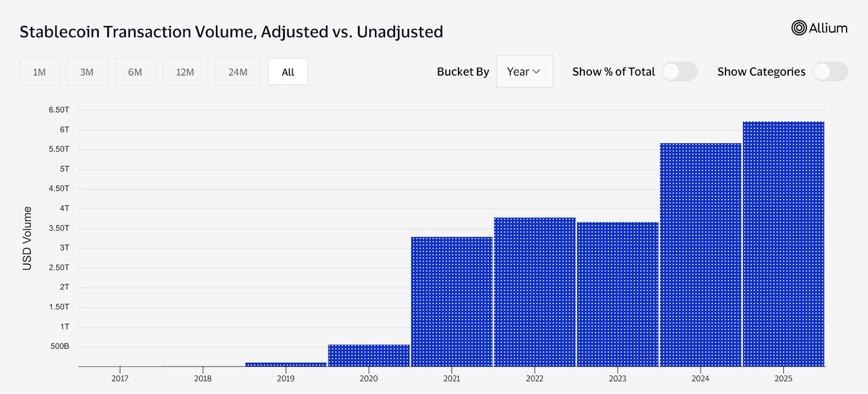Click the 2024 volume bar

(x=700, y=255)
